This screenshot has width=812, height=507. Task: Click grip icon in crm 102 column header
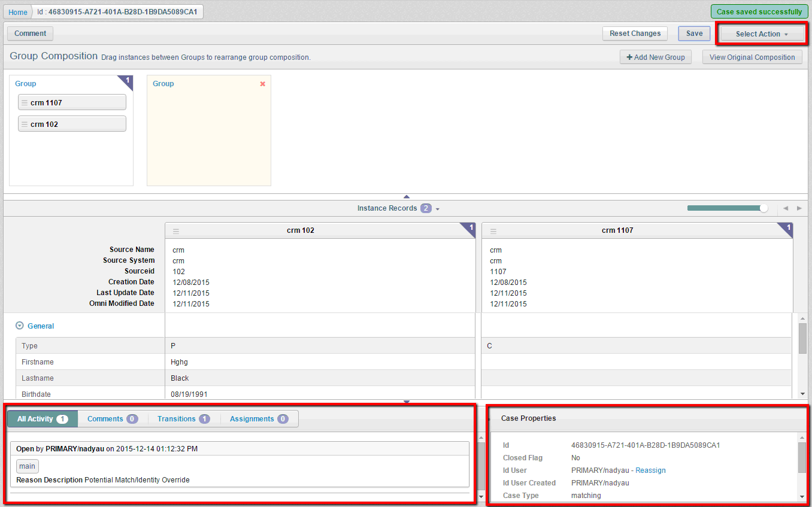(176, 231)
